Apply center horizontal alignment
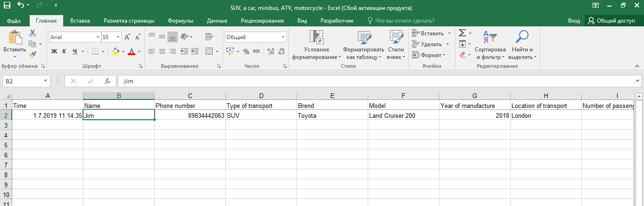Viewport: 644px width, 206px height. pos(162,51)
